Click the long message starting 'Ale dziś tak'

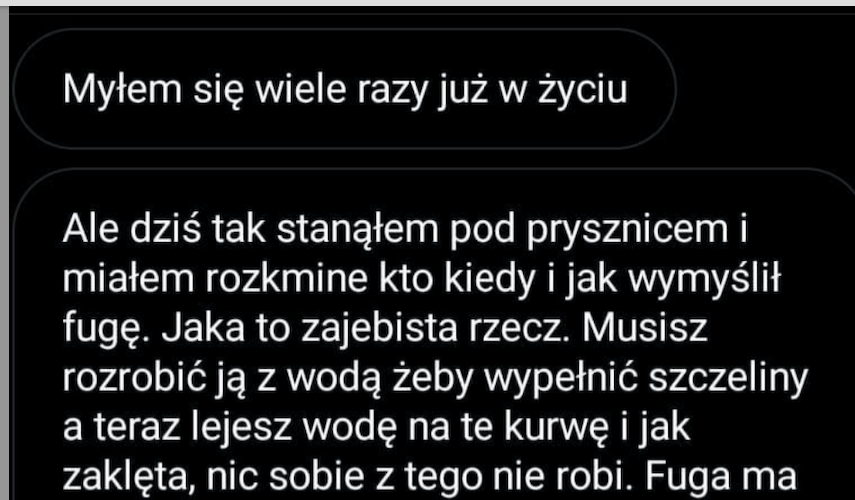pos(433,334)
